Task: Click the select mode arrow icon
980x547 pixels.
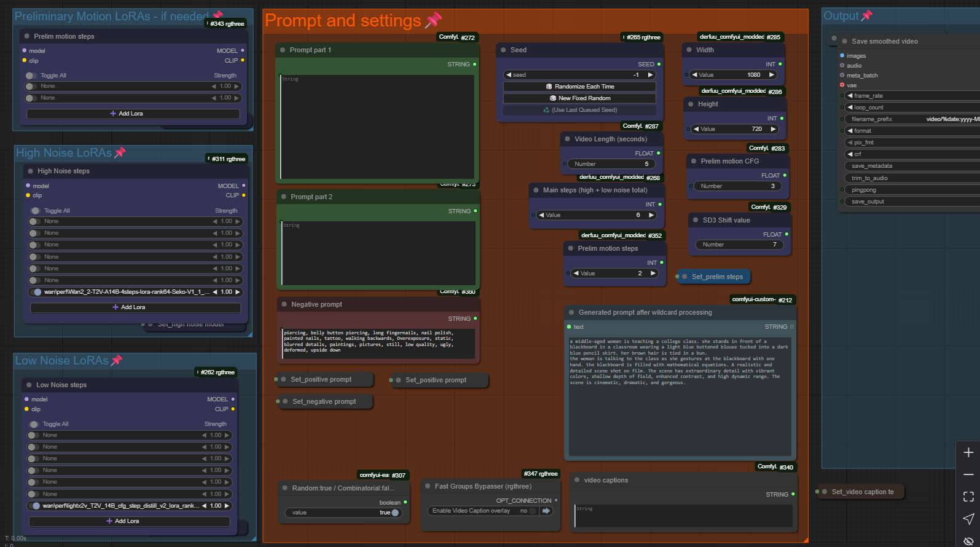Action: tap(968, 519)
